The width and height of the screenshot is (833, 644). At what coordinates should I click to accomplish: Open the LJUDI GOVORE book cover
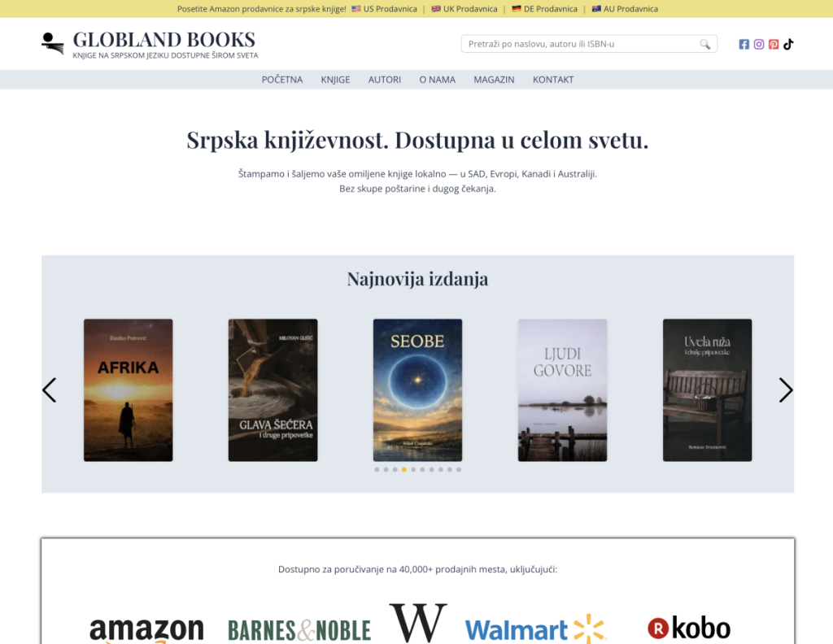[x=563, y=390]
